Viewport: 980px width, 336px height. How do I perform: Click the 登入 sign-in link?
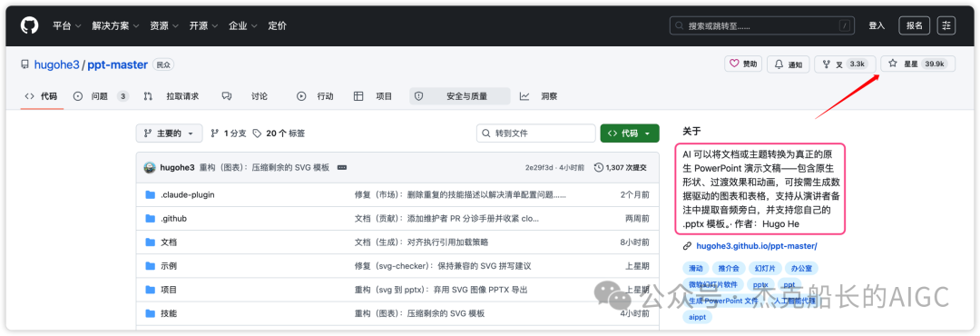[877, 25]
